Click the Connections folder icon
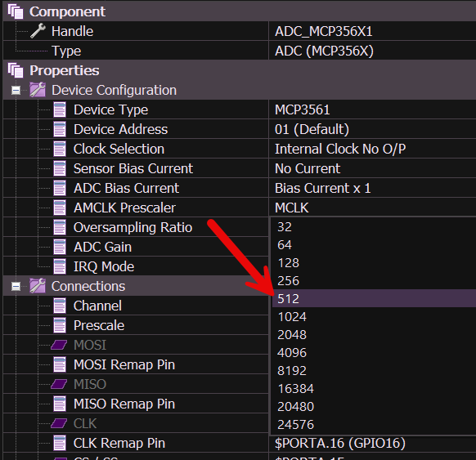476x460 pixels. pyautogui.click(x=38, y=286)
